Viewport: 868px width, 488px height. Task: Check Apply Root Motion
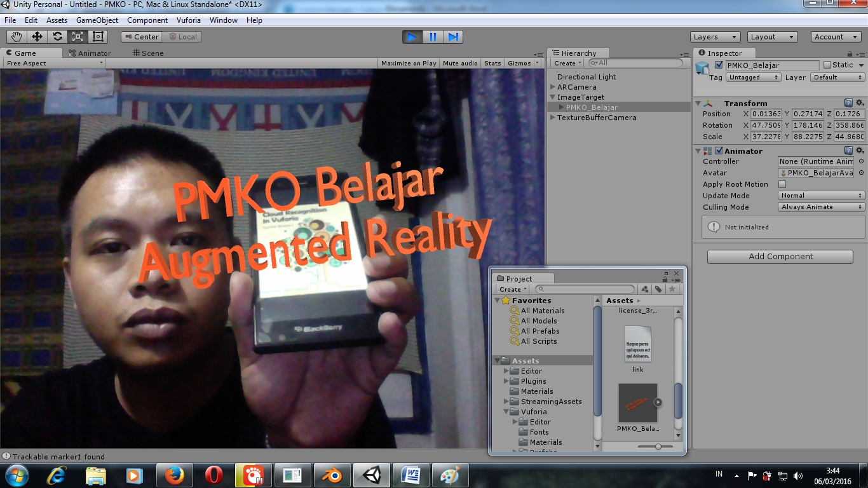click(782, 184)
